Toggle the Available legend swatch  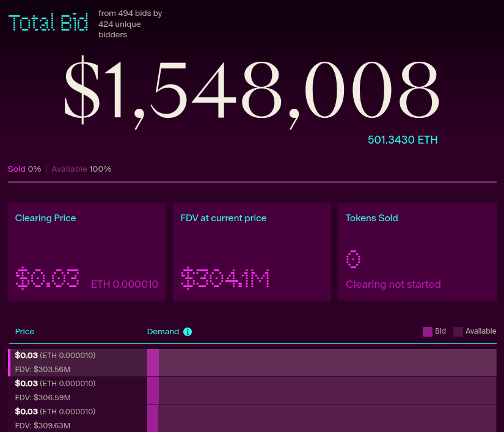(458, 331)
